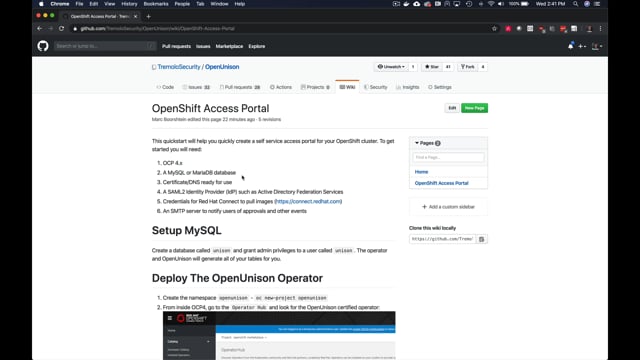Bookmark this page with the star icon
640x360 pixels.
pos(494,29)
